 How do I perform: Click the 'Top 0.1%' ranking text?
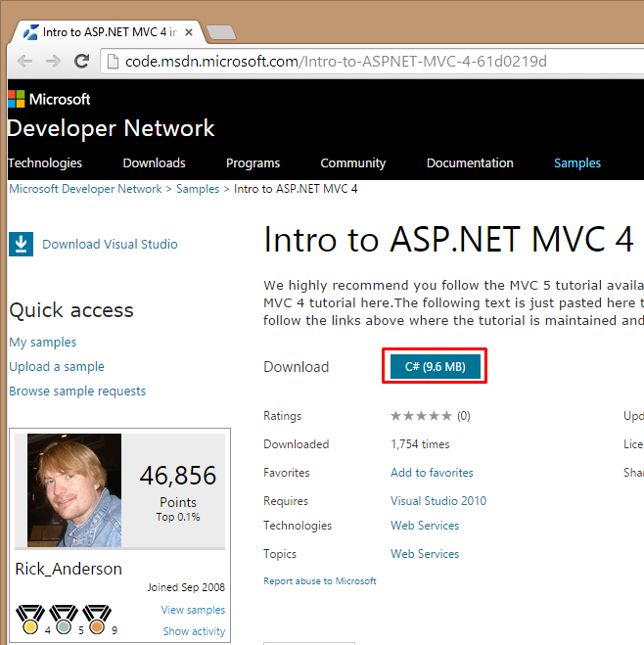[x=178, y=517]
